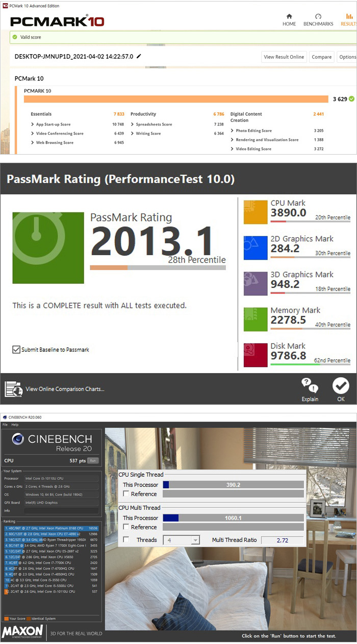Screen dimensions: 357x644
Task: Select Core i5-5300U ranking row
Action: pos(51,586)
